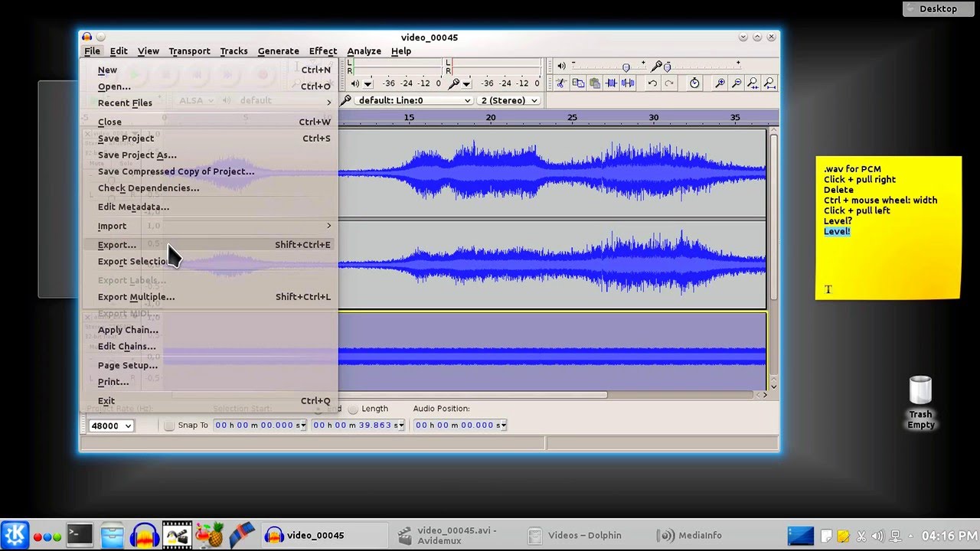Expand the Recent Files submenu
The image size is (980, 551).
pyautogui.click(x=209, y=103)
